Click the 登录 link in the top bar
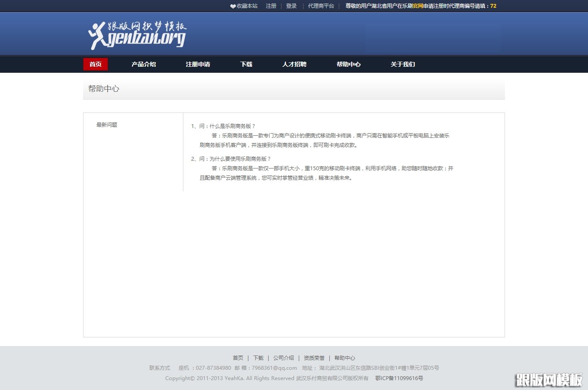 291,6
